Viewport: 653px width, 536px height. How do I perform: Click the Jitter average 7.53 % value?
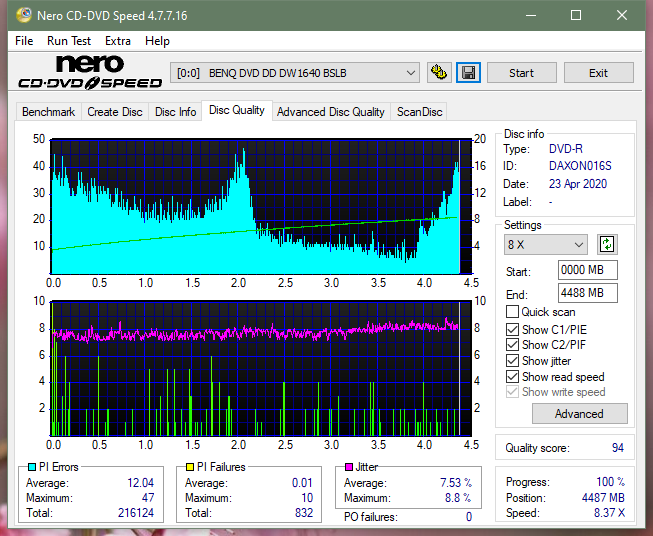coord(456,483)
